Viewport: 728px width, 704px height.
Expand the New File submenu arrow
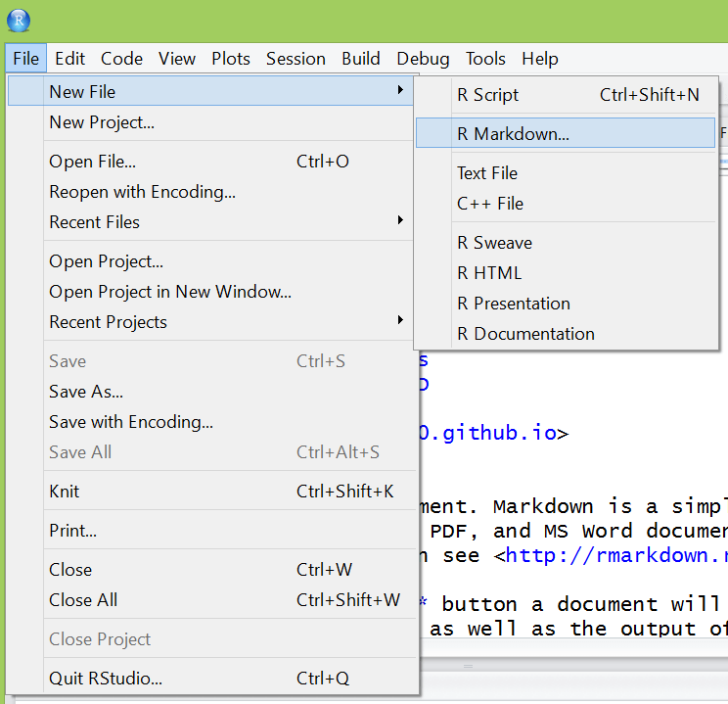(x=400, y=90)
